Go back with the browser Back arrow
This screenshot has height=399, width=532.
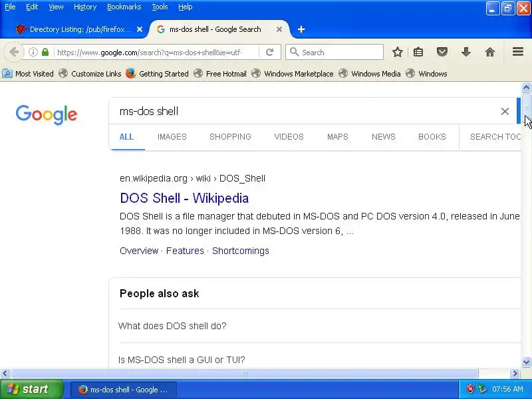[x=13, y=53]
